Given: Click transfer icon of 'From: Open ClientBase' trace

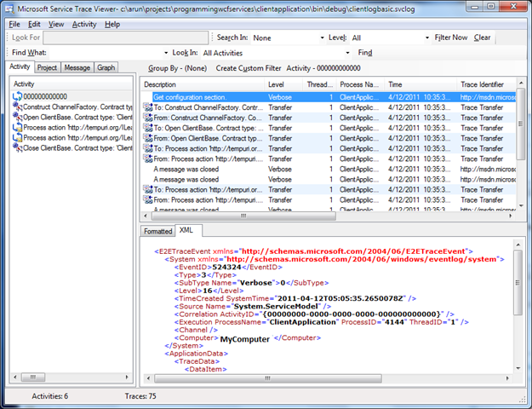Looking at the screenshot, I should 147,138.
